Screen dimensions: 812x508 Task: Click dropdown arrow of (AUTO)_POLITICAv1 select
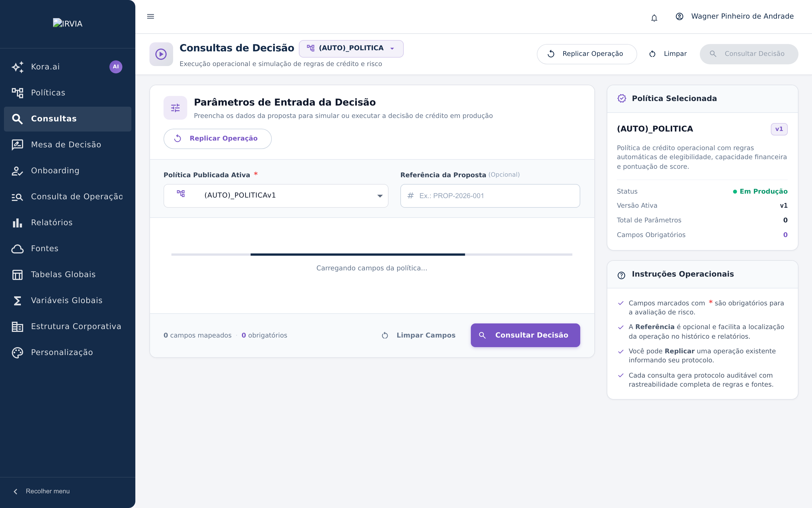click(x=379, y=196)
